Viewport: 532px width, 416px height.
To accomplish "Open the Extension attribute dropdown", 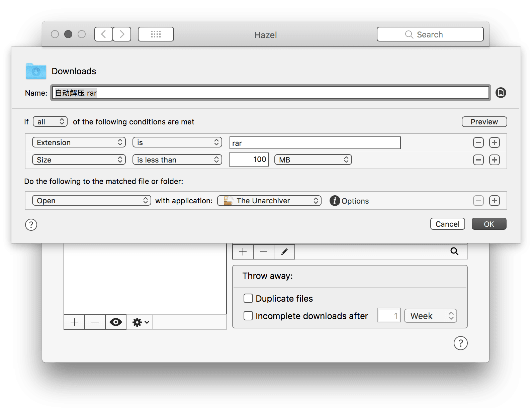I will click(x=79, y=142).
